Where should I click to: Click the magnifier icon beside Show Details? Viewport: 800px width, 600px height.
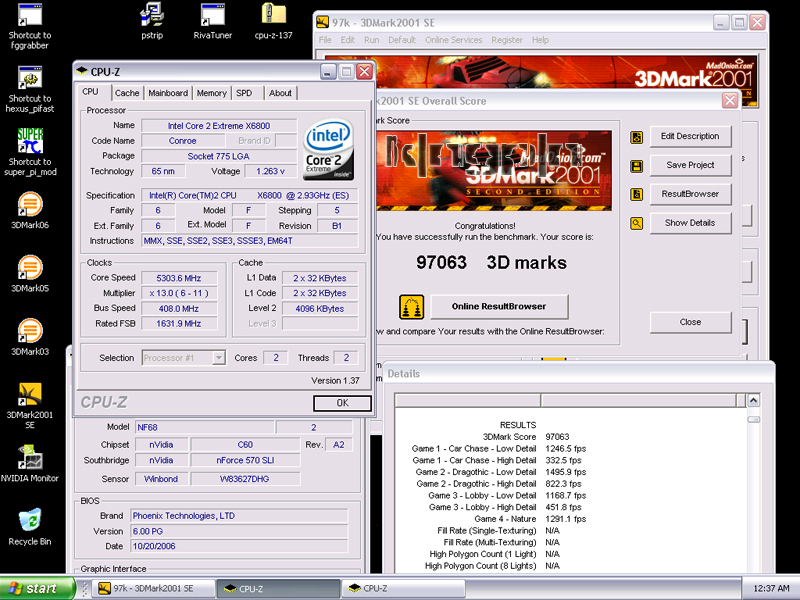pyautogui.click(x=636, y=223)
